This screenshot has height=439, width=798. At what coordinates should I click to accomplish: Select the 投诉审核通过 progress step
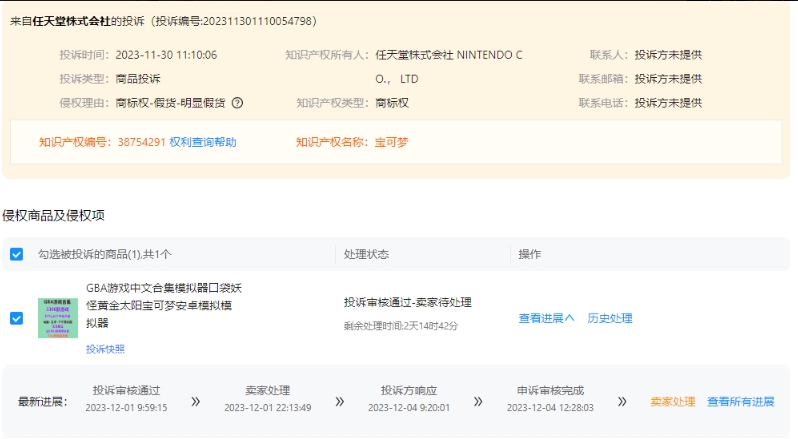click(126, 391)
